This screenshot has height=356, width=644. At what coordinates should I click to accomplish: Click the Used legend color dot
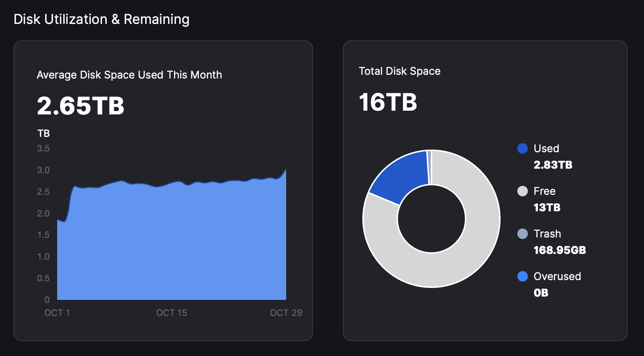point(522,148)
